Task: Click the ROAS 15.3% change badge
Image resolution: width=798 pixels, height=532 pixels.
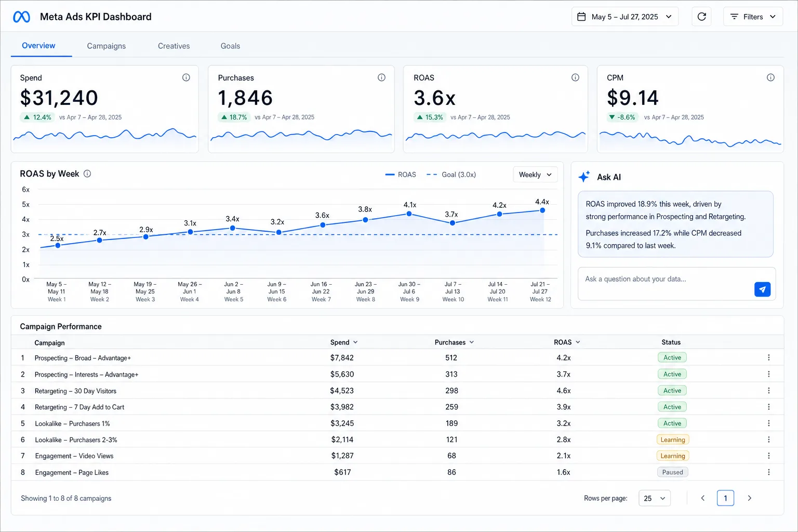Action: [x=430, y=117]
